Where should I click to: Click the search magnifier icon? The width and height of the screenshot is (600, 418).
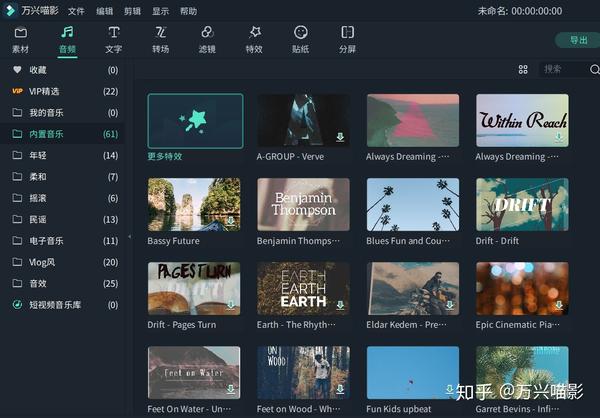pos(595,69)
